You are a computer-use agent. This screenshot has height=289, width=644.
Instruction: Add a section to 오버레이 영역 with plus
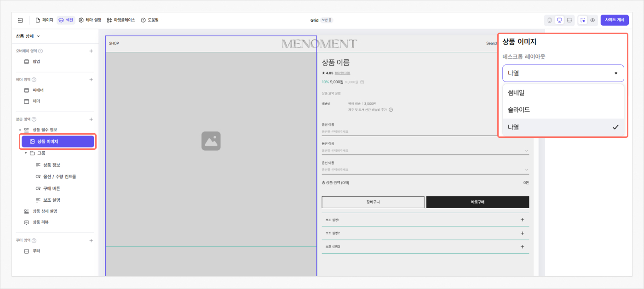(x=91, y=51)
